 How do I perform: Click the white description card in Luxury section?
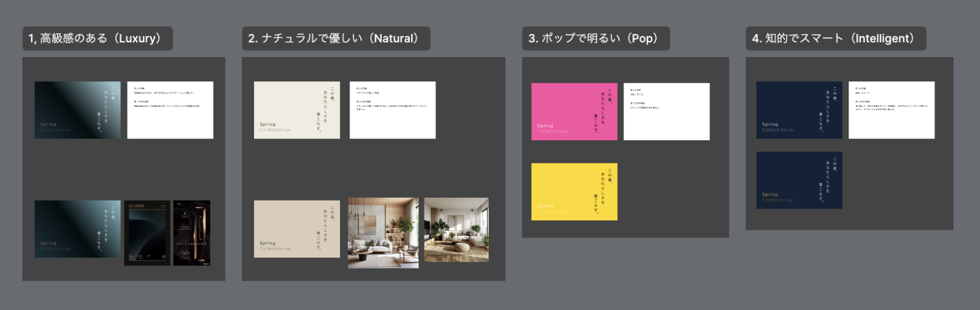pyautogui.click(x=170, y=110)
